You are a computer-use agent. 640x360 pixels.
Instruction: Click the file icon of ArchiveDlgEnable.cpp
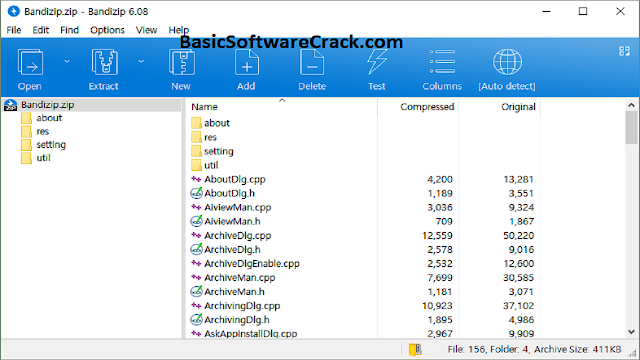tap(196, 264)
